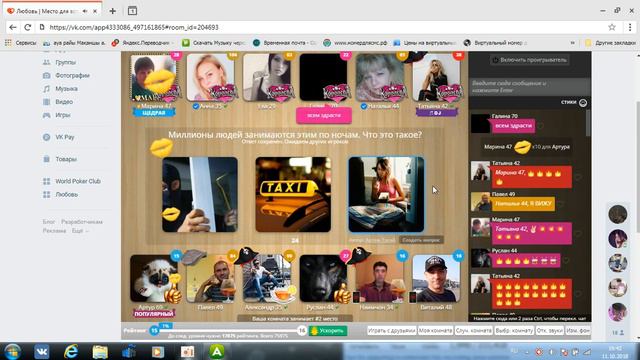This screenshot has width=640, height=360.
Task: Open Фотографии in the VK sidebar
Action: (x=72, y=76)
